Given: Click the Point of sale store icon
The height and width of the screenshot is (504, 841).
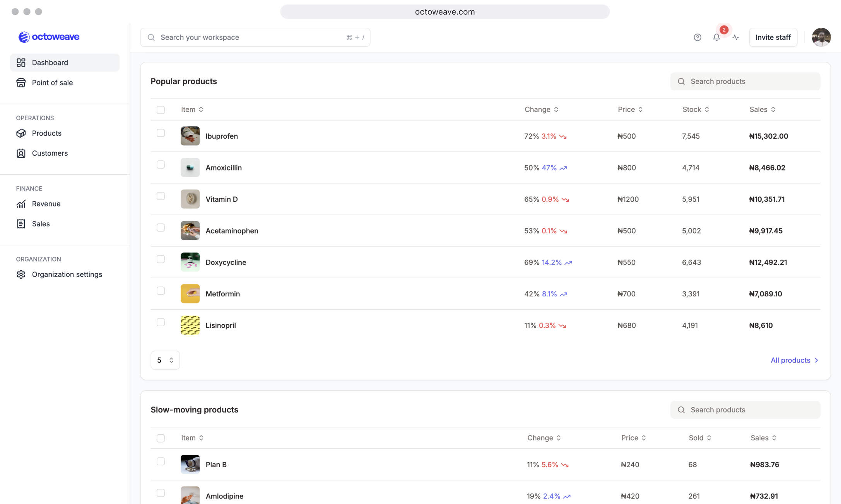Looking at the screenshot, I should tap(21, 83).
